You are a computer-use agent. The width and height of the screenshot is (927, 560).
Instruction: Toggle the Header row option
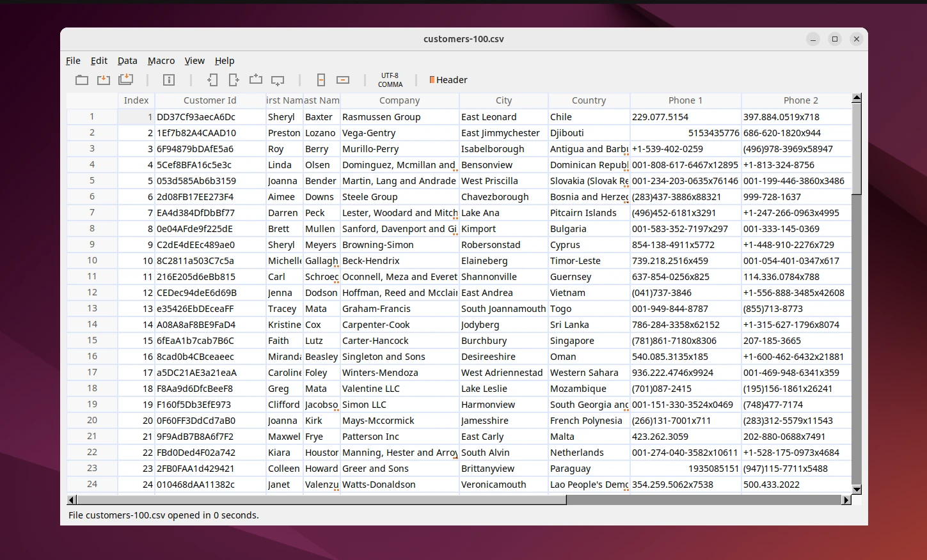coord(448,80)
